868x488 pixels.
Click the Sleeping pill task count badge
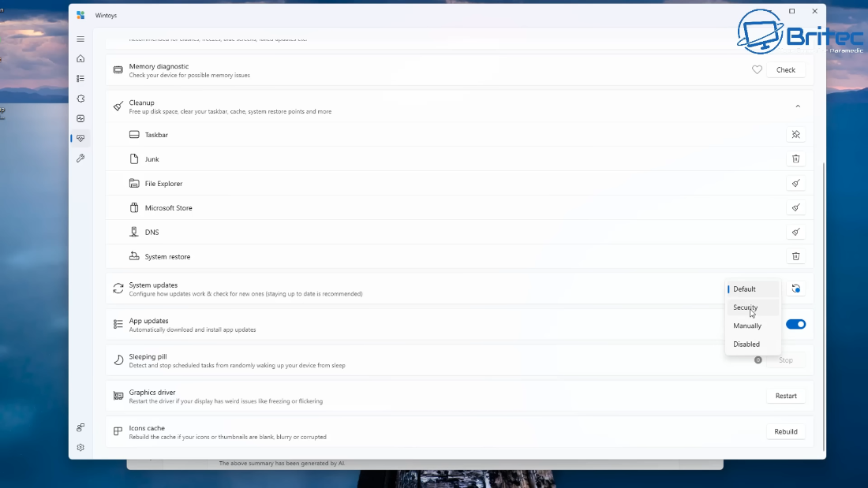[x=758, y=360]
